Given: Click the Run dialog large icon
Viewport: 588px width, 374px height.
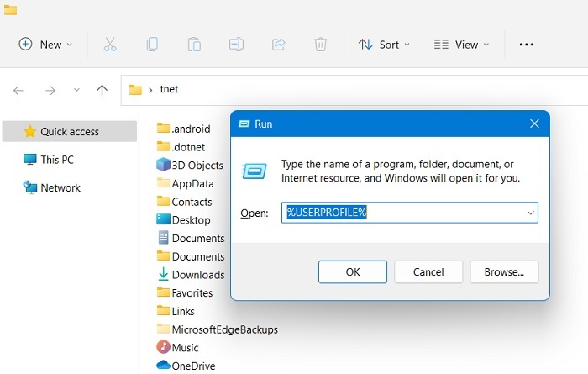Looking at the screenshot, I should point(255,171).
